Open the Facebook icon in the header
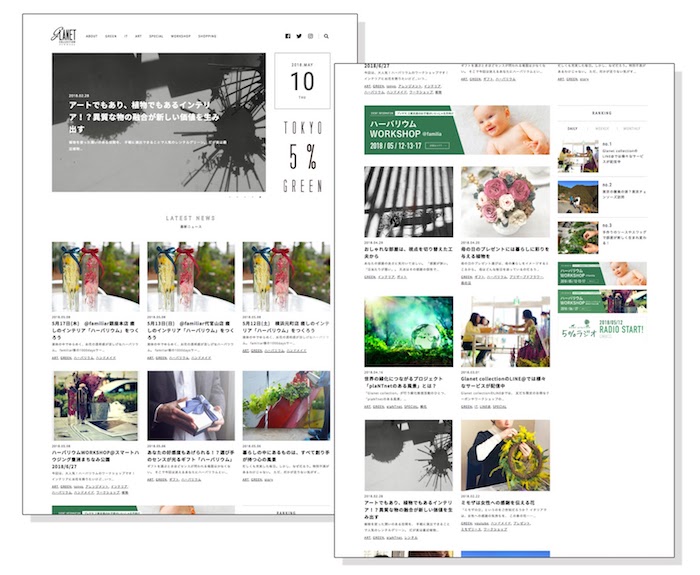 [x=288, y=36]
